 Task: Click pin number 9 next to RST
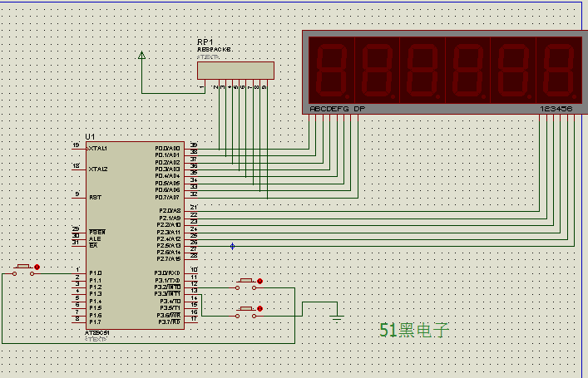[x=77, y=194]
